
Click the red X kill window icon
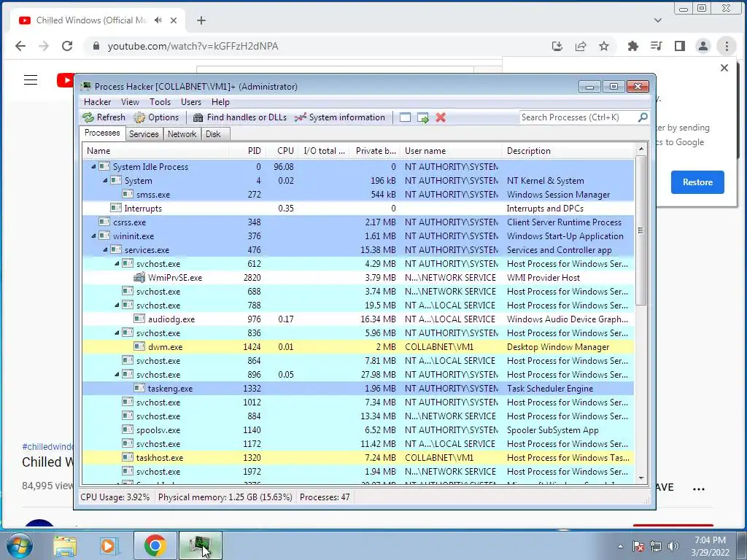pyautogui.click(x=441, y=117)
